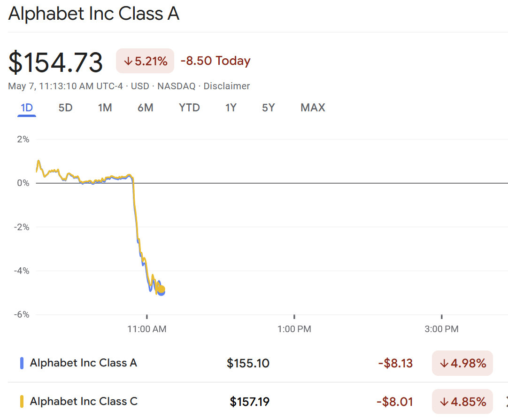Switch chart to 1Y range

point(231,108)
